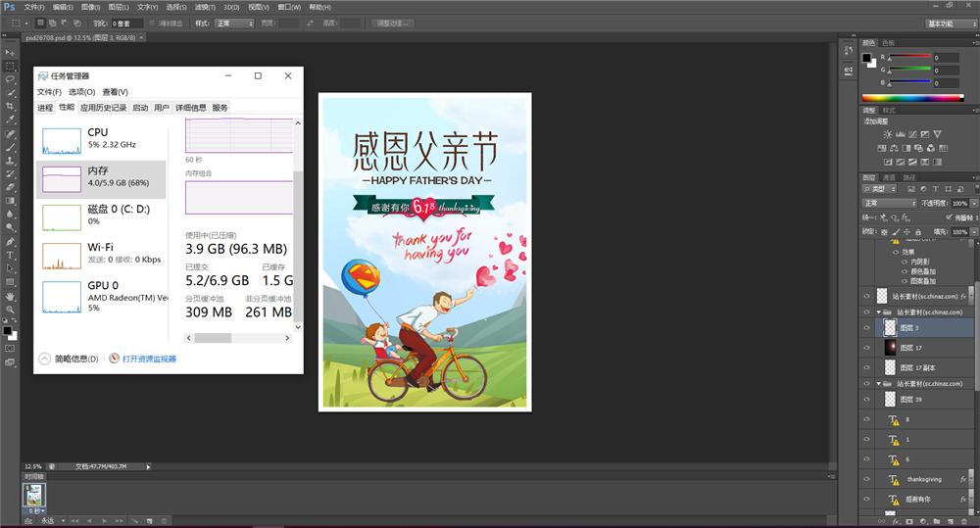Toggle visibility of the thanksgiving text layer
Screen dimensions: 980x528
[866, 479]
